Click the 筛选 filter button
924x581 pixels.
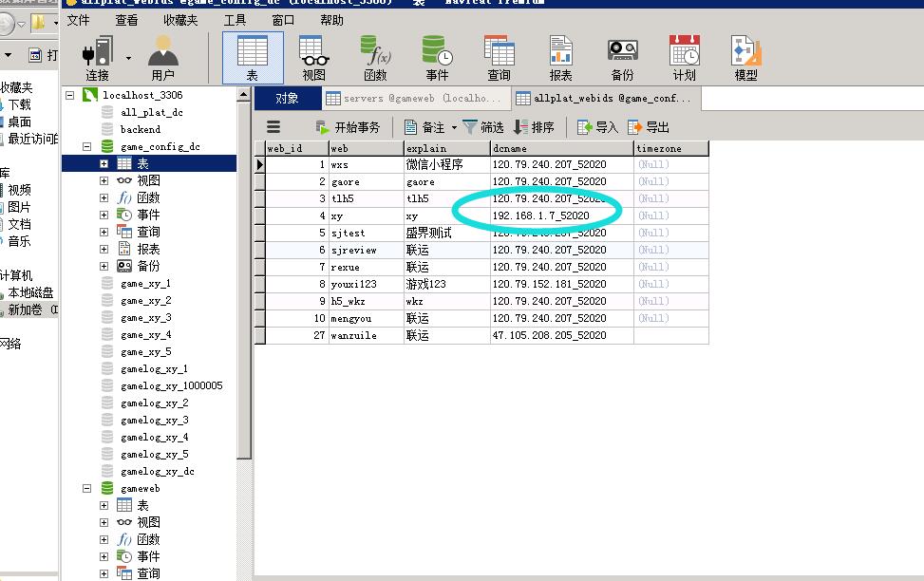point(483,127)
